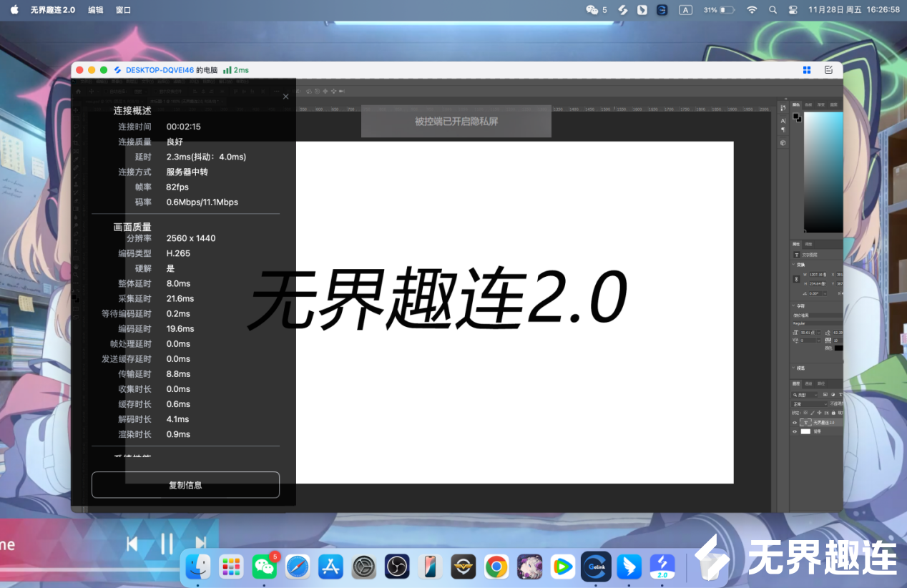907x588 pixels.
Task: Open the Apple menu
Action: pyautogui.click(x=14, y=10)
